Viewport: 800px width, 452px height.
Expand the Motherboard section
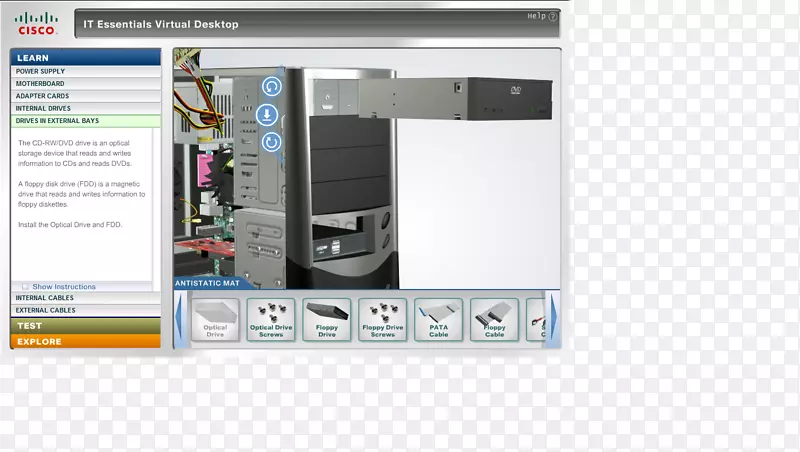click(85, 84)
